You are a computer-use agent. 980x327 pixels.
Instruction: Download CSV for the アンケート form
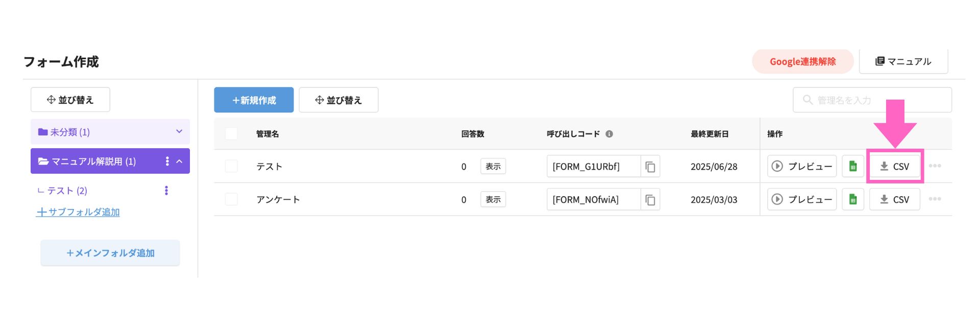[894, 200]
